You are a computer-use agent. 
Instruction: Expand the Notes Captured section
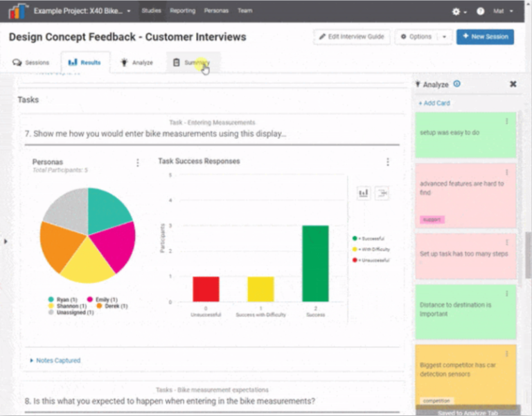point(55,361)
